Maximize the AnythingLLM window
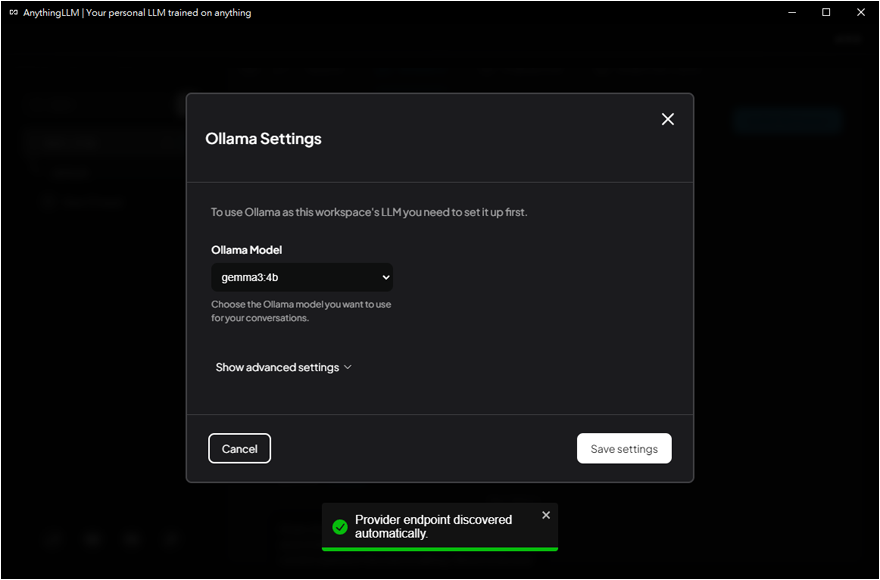This screenshot has height=580, width=880. 826,13
